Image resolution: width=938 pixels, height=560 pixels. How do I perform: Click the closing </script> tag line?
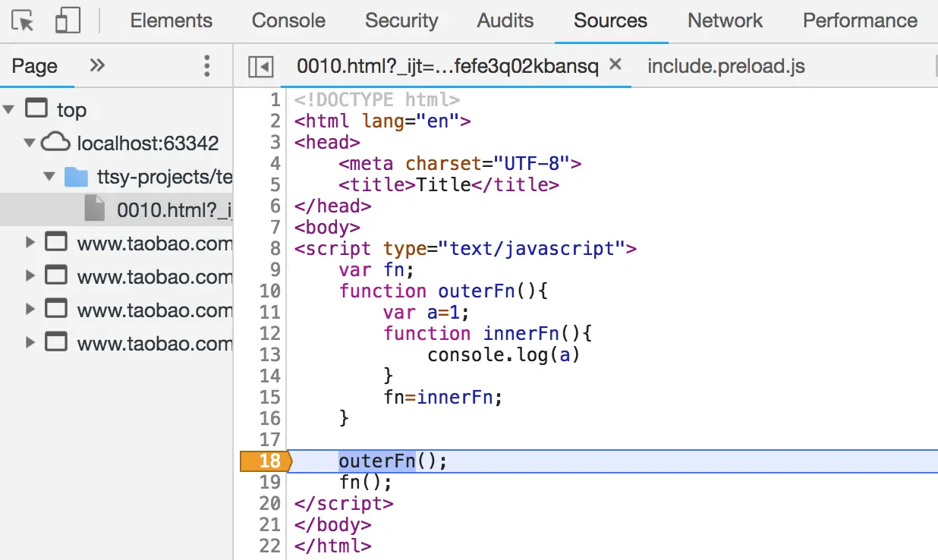coord(344,503)
